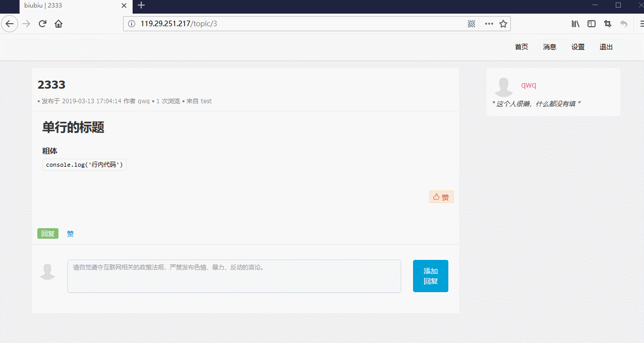Click the inline code console.log('行内代码')
The width and height of the screenshot is (644, 343).
pos(84,165)
